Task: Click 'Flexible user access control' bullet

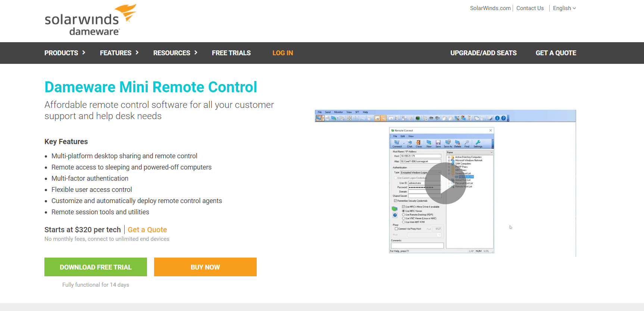Action: 92,190
